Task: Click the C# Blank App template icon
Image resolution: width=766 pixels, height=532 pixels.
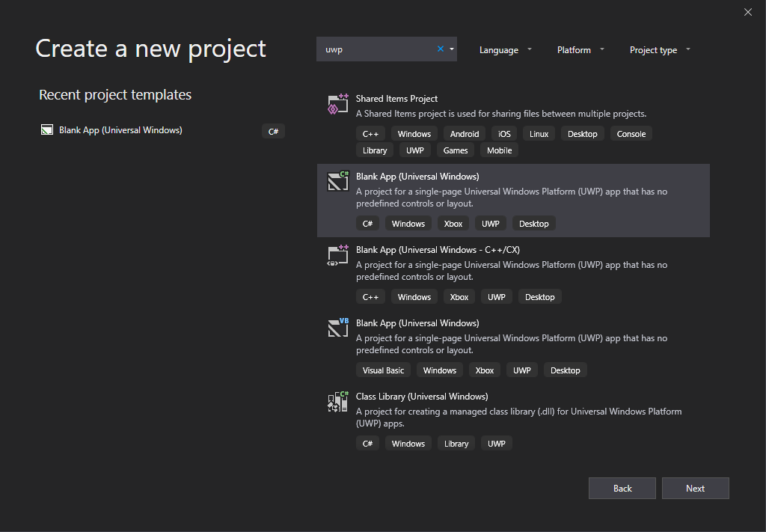Action: pyautogui.click(x=337, y=181)
